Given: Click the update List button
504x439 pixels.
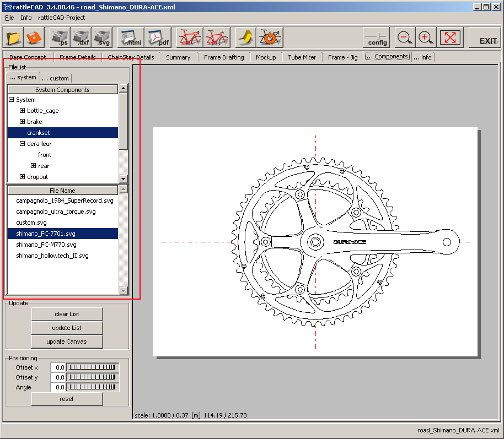Looking at the screenshot, I should click(67, 328).
